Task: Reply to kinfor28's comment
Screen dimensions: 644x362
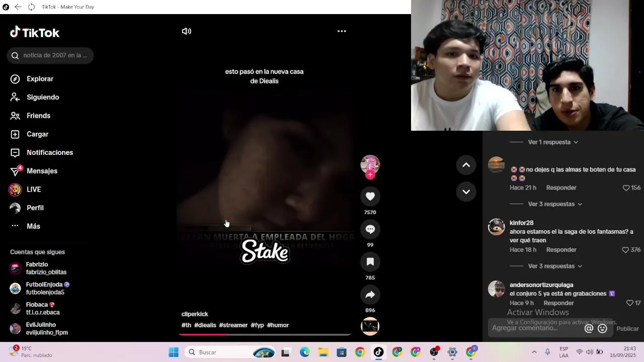Action: pyautogui.click(x=561, y=249)
